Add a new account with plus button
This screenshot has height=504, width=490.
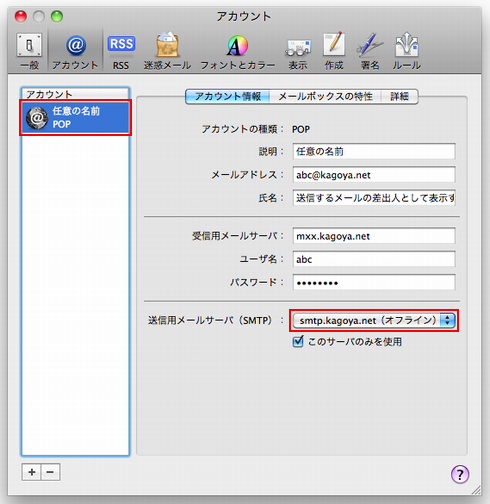[x=32, y=472]
